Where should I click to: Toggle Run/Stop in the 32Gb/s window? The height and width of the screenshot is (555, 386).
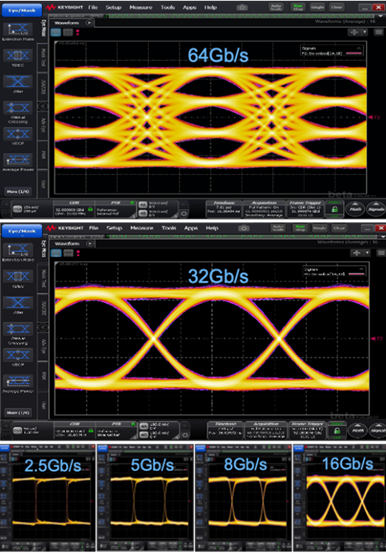click(x=300, y=228)
